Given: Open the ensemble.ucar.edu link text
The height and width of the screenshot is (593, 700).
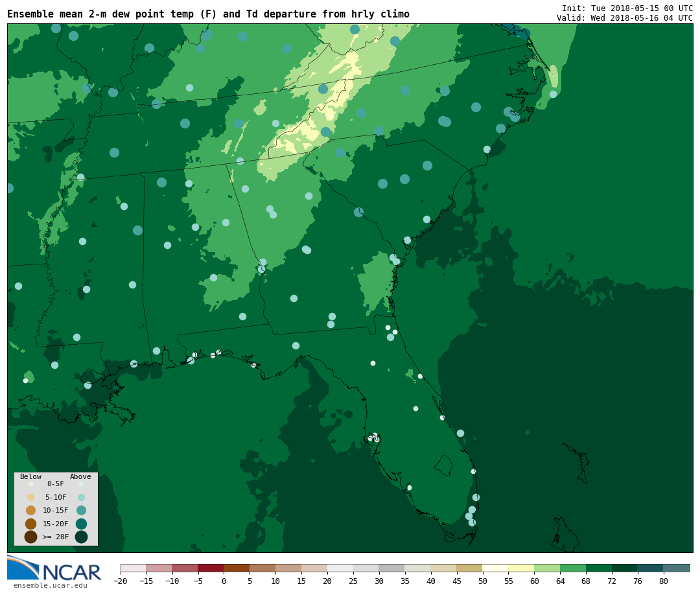Looking at the screenshot, I should 51,585.
